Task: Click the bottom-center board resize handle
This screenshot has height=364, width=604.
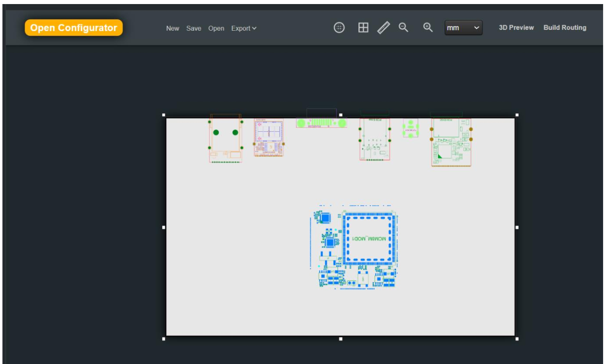Action: click(340, 339)
